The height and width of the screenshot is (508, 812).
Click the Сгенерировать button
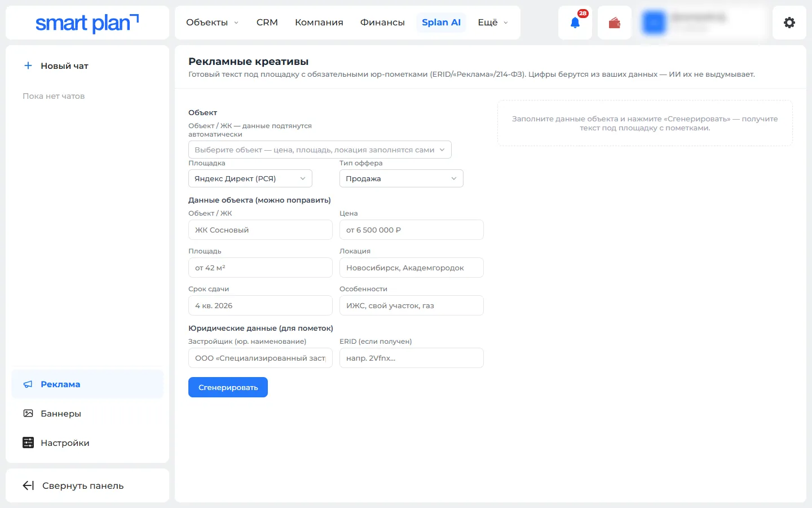(228, 387)
